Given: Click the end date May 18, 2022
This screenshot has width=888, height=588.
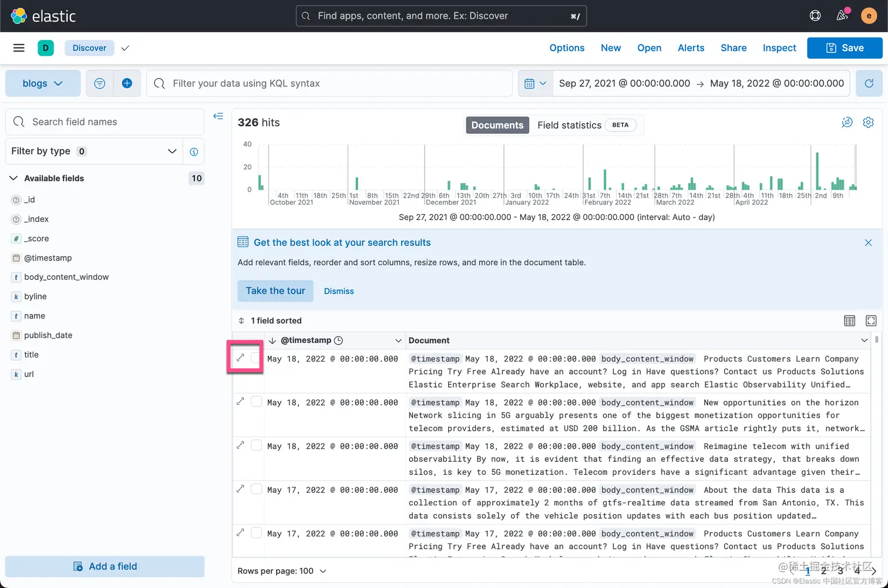Looking at the screenshot, I should tap(777, 83).
